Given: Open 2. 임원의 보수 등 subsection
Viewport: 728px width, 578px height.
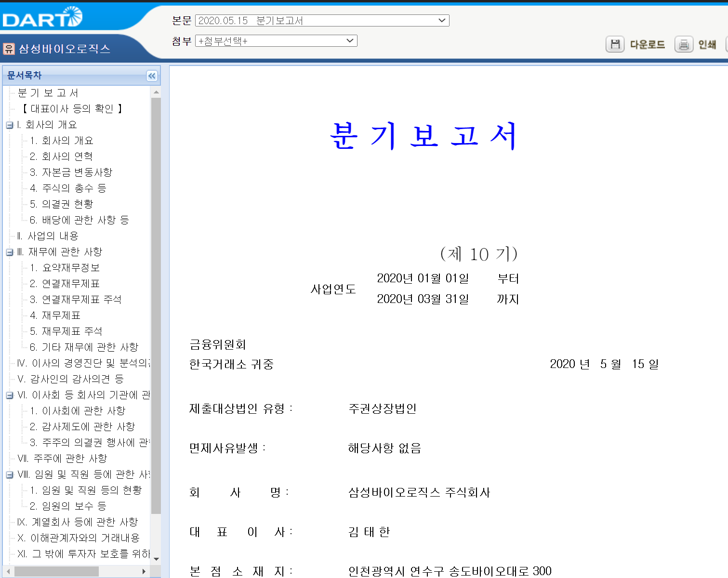Looking at the screenshot, I should click(x=67, y=506).
